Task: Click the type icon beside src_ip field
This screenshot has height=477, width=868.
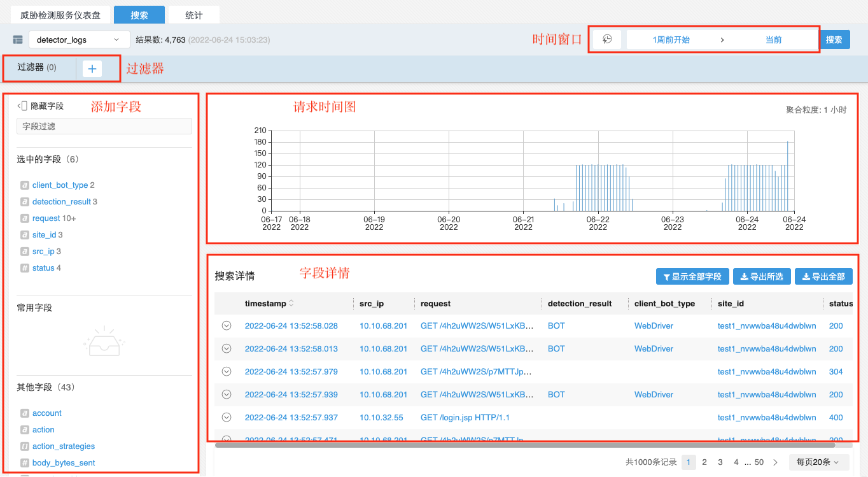Action: tap(25, 252)
